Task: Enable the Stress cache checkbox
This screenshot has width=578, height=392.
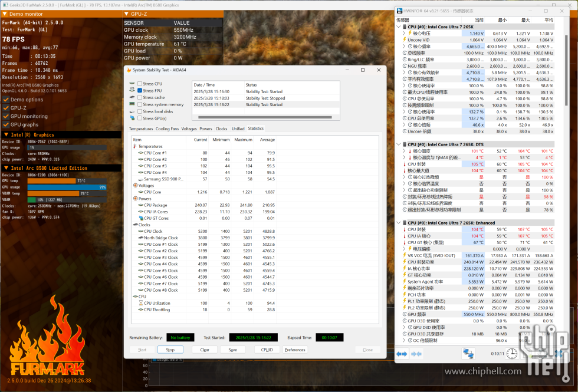Action: 140,97
